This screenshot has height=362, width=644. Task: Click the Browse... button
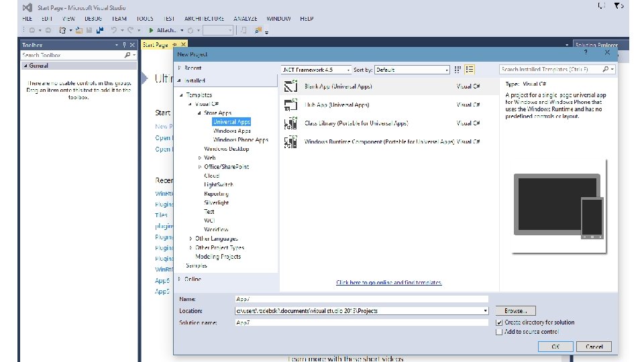(x=515, y=310)
